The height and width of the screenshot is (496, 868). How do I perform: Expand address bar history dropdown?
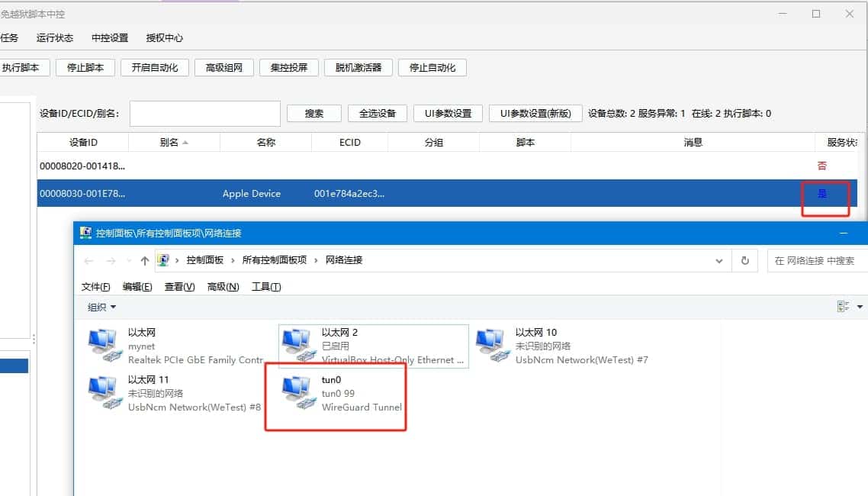pyautogui.click(x=719, y=261)
